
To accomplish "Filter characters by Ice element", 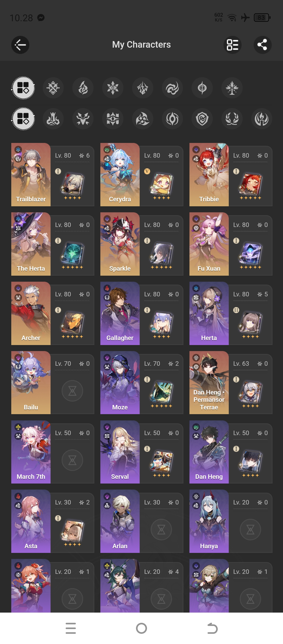I will (x=113, y=88).
